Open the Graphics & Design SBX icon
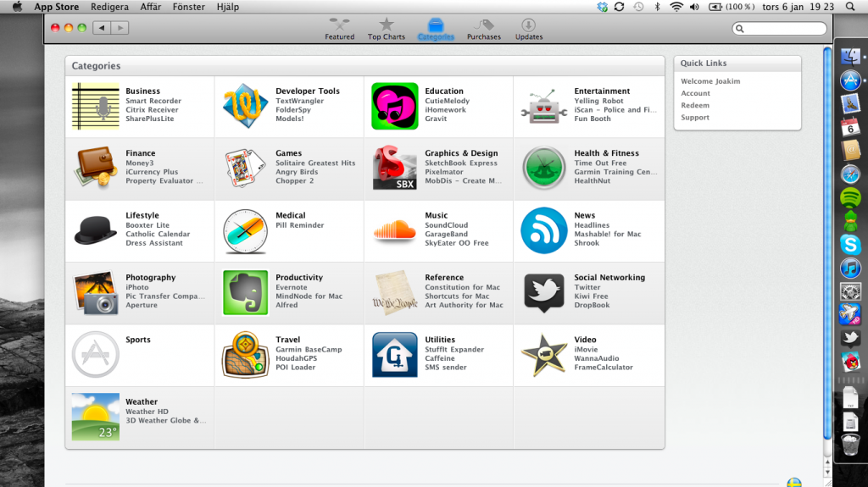Viewport: 868px width, 487px height. click(395, 168)
